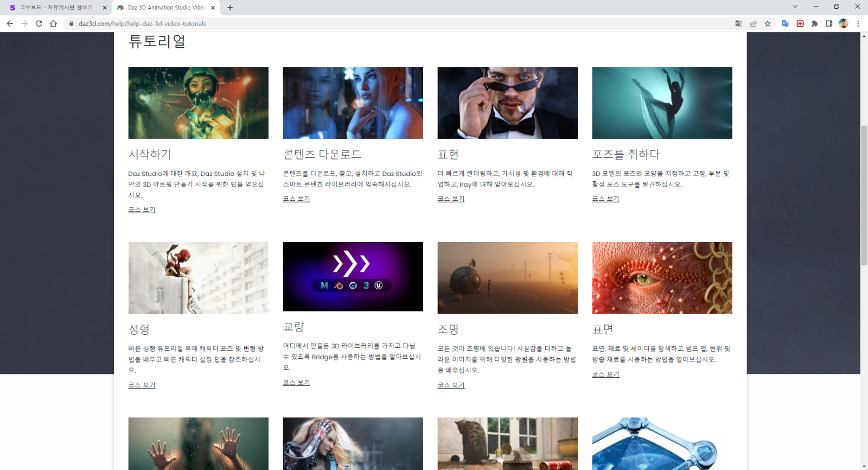Open the share page icon in address bar
The image size is (868, 470).
coord(753,23)
